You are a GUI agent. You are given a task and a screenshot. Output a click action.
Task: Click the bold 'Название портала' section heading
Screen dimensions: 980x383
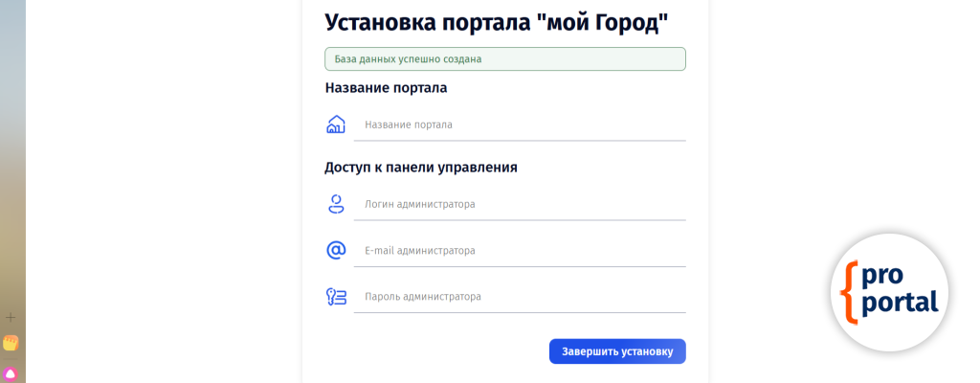[386, 88]
